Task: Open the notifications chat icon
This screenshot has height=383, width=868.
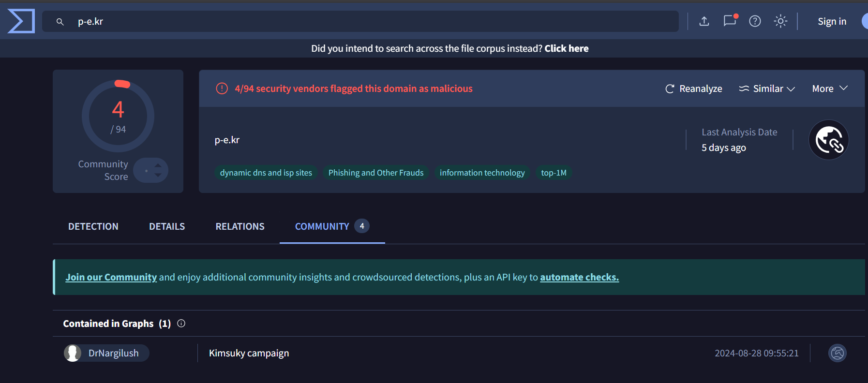Action: point(730,21)
